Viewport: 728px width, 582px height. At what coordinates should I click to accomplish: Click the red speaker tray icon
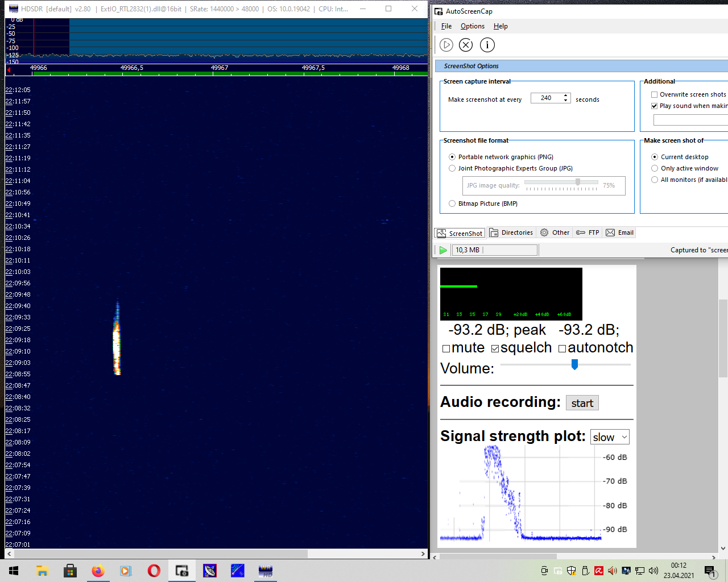(613, 571)
